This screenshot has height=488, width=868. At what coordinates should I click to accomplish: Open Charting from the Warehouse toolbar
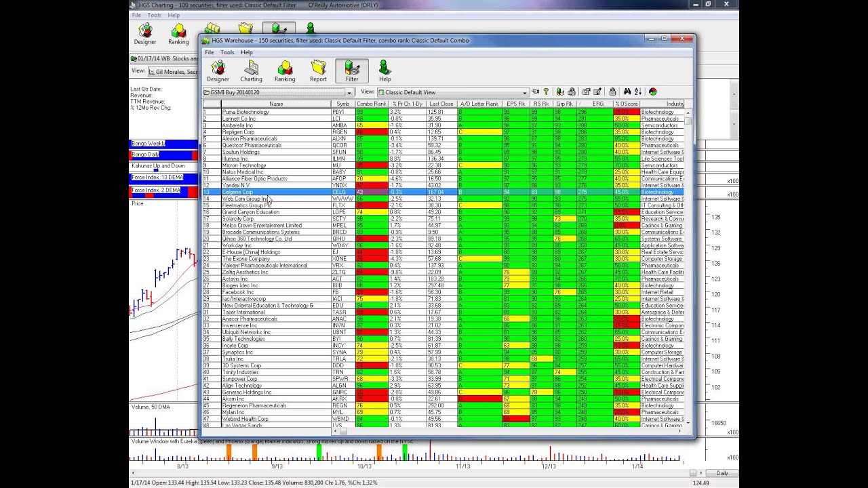point(251,71)
